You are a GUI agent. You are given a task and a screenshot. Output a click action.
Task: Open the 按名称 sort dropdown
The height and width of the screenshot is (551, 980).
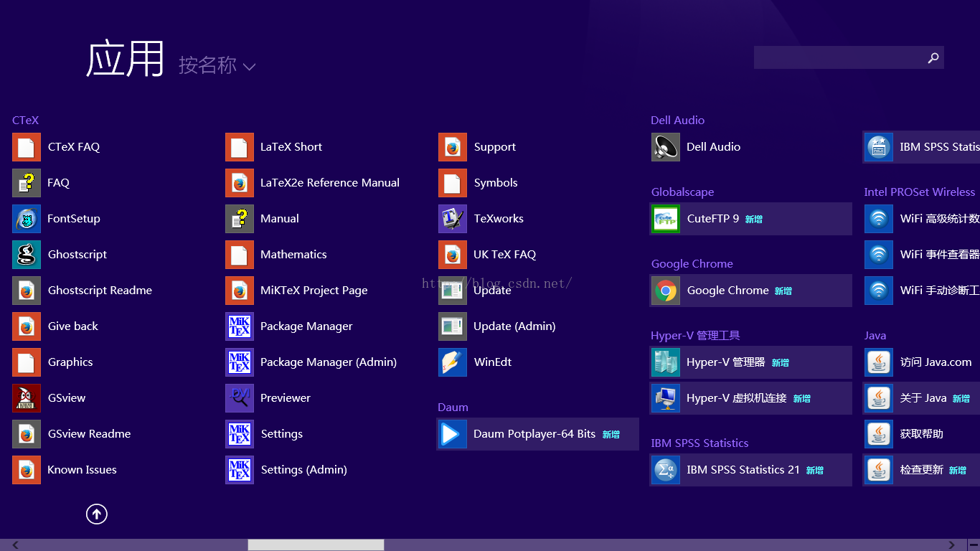click(217, 66)
